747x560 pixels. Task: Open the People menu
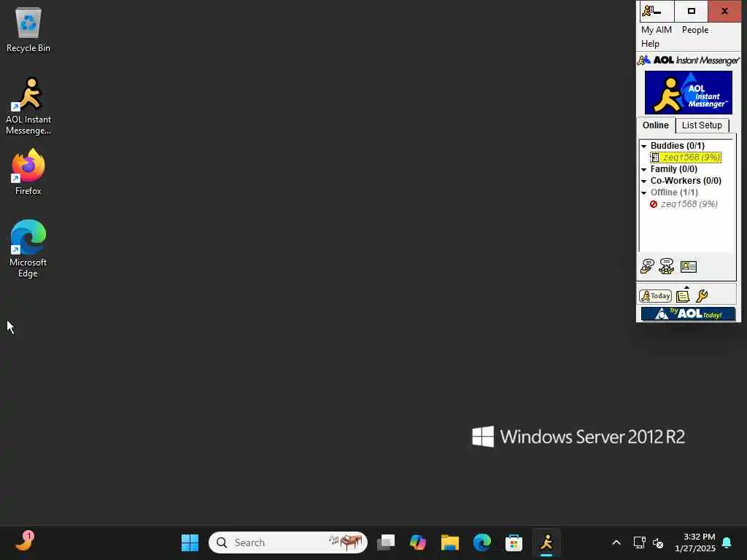click(694, 29)
